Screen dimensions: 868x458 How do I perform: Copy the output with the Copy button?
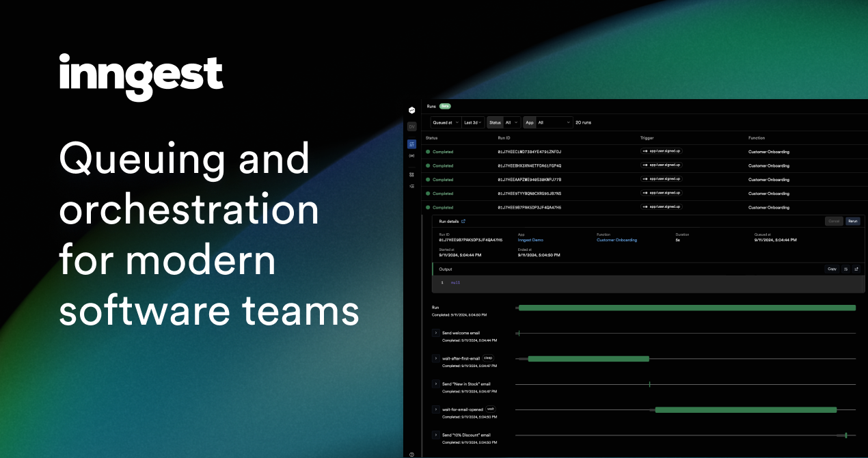[x=832, y=269]
